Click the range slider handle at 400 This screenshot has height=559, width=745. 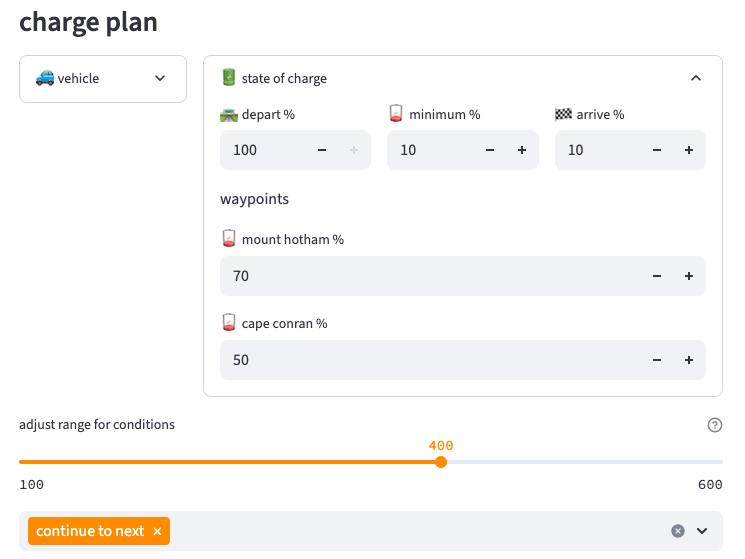pyautogui.click(x=441, y=462)
